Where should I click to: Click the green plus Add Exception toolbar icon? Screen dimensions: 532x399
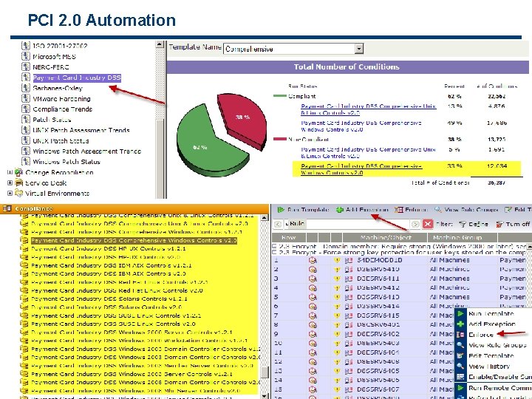[x=340, y=210]
